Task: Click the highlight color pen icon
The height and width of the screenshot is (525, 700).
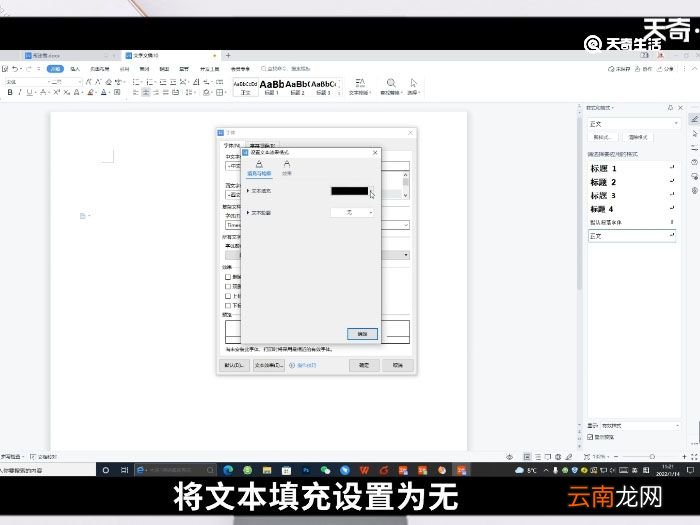Action: tap(91, 92)
